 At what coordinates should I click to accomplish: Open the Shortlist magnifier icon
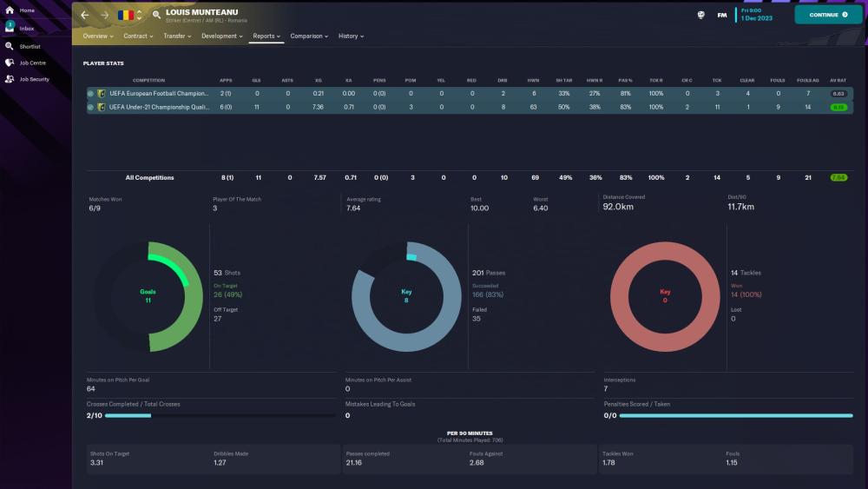pyautogui.click(x=10, y=46)
